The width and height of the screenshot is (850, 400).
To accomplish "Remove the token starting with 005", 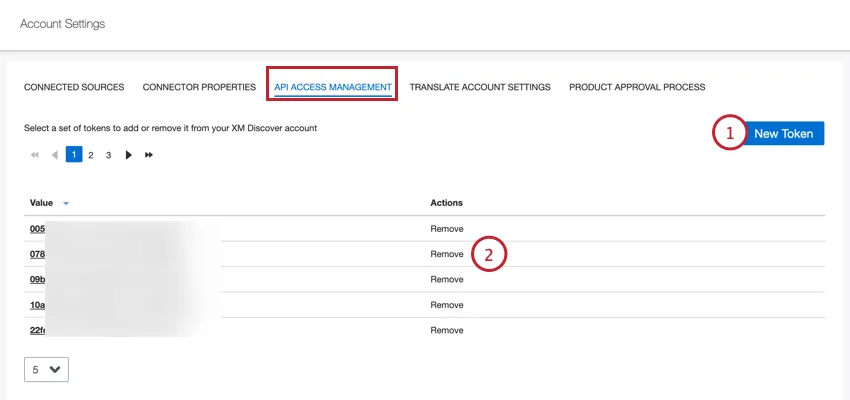I will 447,229.
